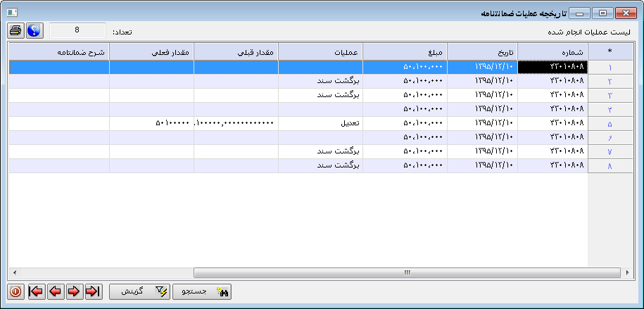Click the مقدار قبلي column header
Image resolution: width=644 pixels, height=309 pixels.
(x=236, y=52)
